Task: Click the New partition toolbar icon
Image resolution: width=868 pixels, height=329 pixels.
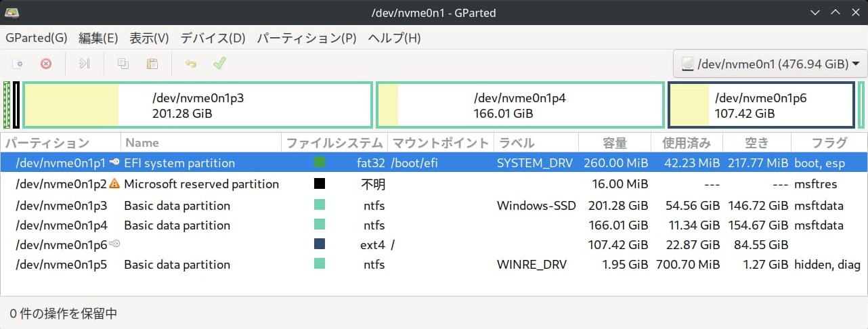Action: [x=18, y=64]
